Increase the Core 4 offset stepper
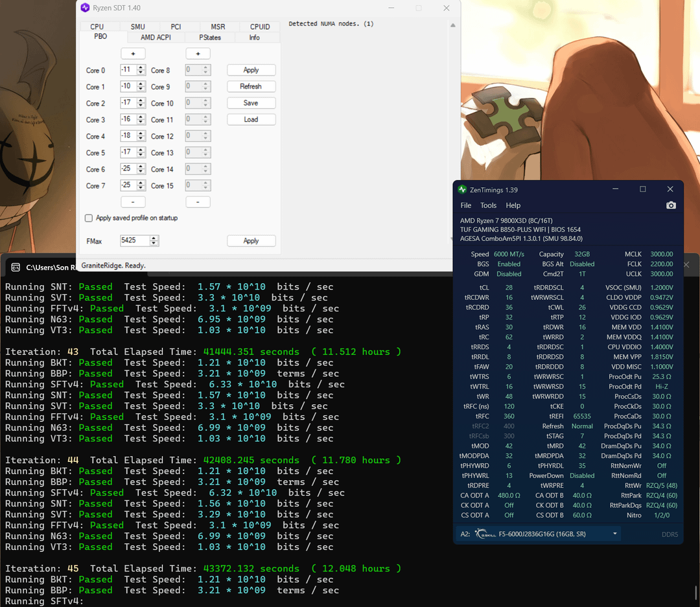Image resolution: width=700 pixels, height=607 pixels. tap(141, 133)
